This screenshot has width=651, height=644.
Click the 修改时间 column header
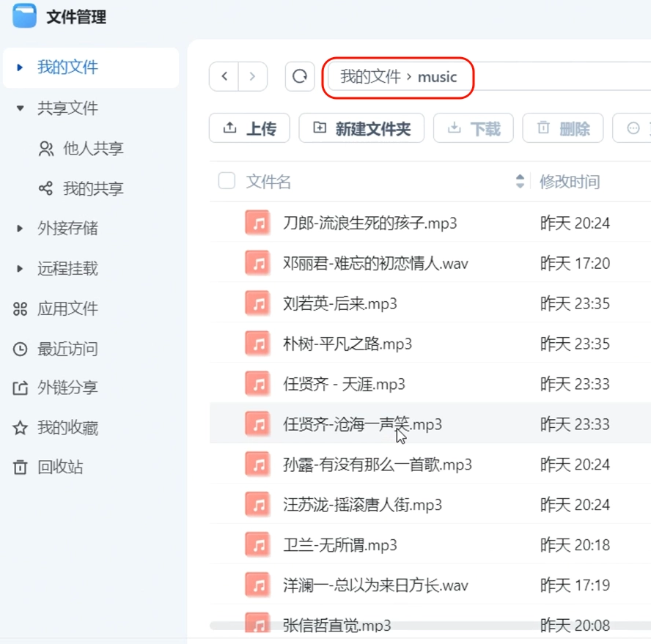coord(570,182)
